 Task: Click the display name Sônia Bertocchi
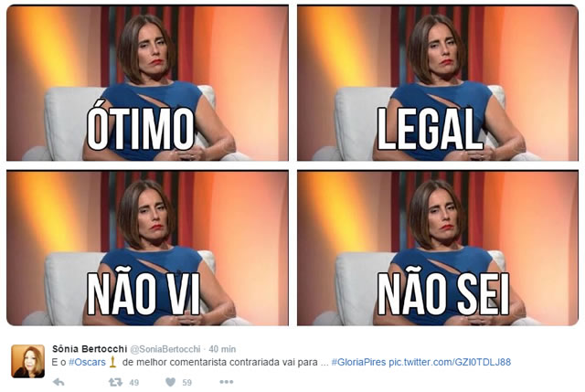90,349
